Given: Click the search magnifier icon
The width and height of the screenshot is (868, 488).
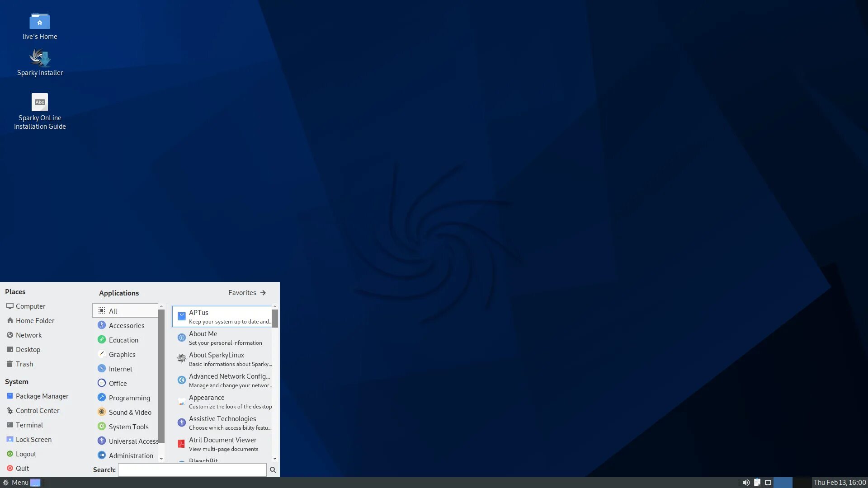Looking at the screenshot, I should [273, 470].
